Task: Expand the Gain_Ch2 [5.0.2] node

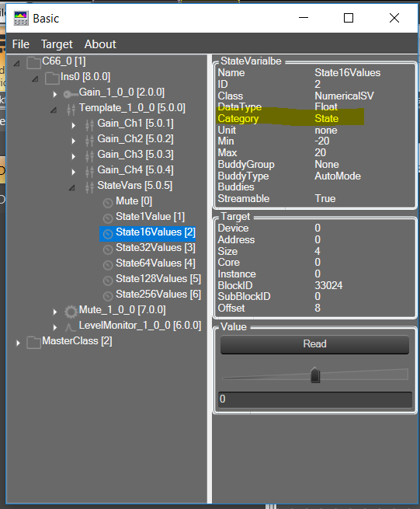Action: (x=74, y=141)
